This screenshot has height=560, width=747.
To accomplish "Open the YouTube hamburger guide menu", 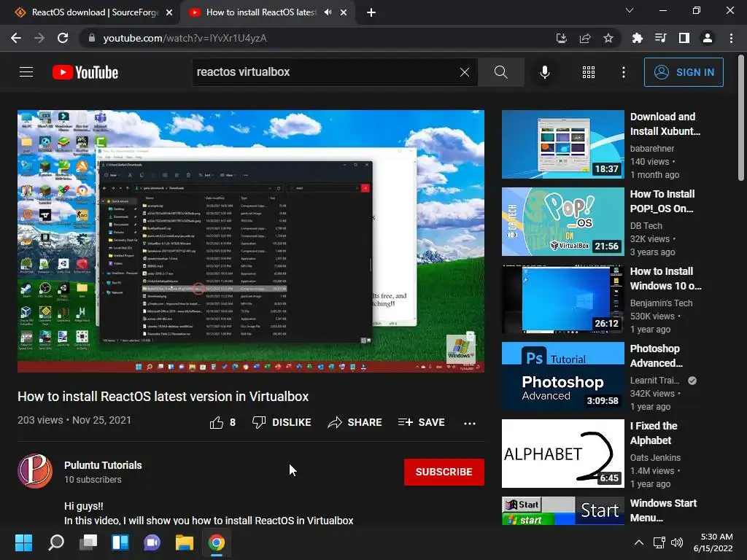I will [x=26, y=72].
